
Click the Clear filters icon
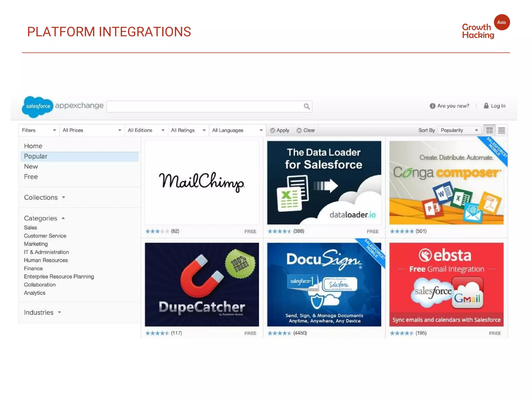299,130
